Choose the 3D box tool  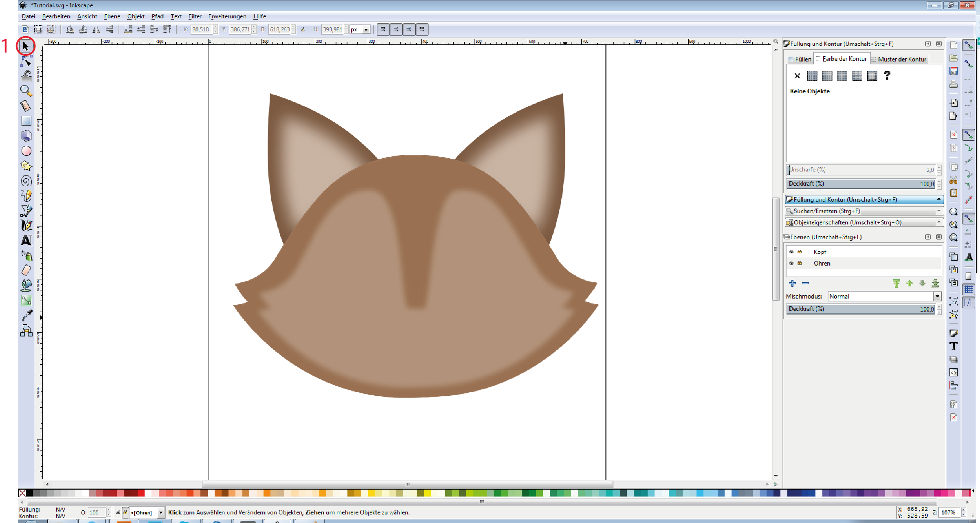click(26, 136)
